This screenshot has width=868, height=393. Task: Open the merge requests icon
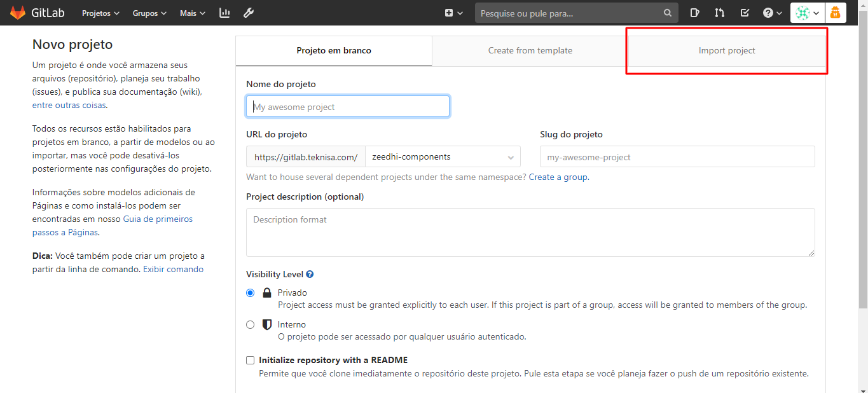point(719,13)
